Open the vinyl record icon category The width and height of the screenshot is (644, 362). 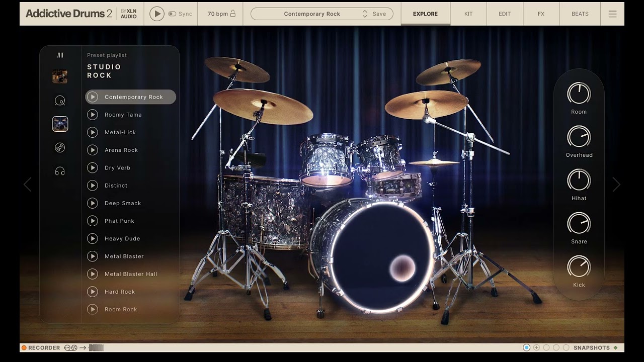(60, 148)
